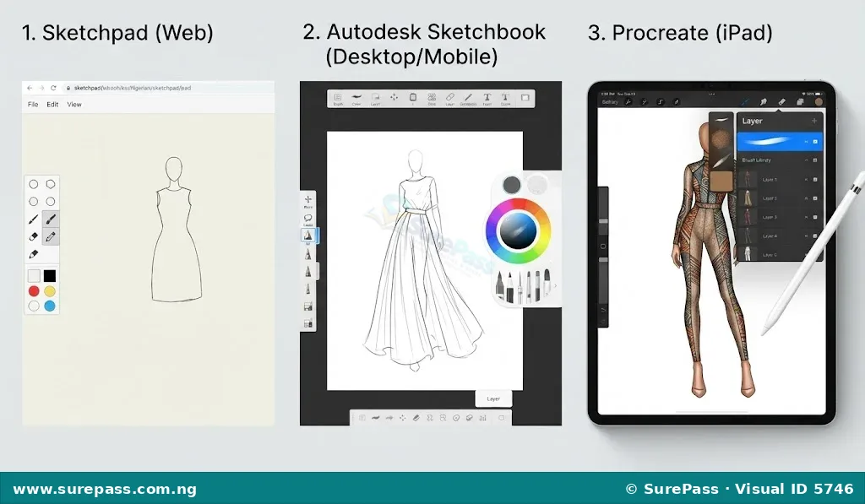This screenshot has height=504, width=865.
Task: Click the pencil icon in Sketchbook top toolbar
Action: [x=468, y=97]
